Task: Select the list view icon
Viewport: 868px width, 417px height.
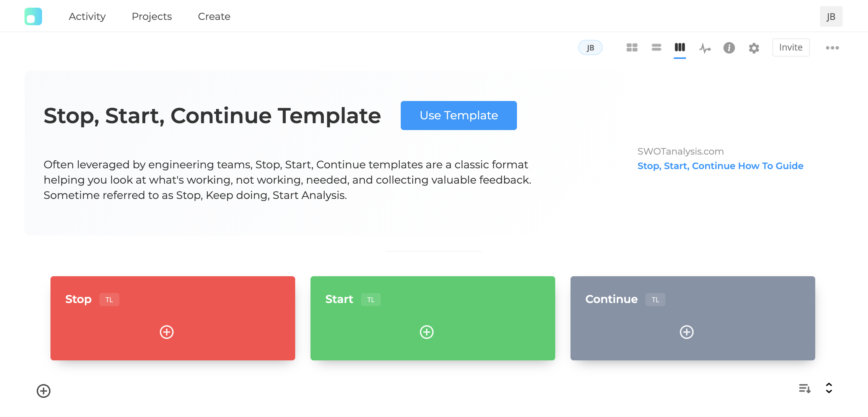Action: (656, 47)
